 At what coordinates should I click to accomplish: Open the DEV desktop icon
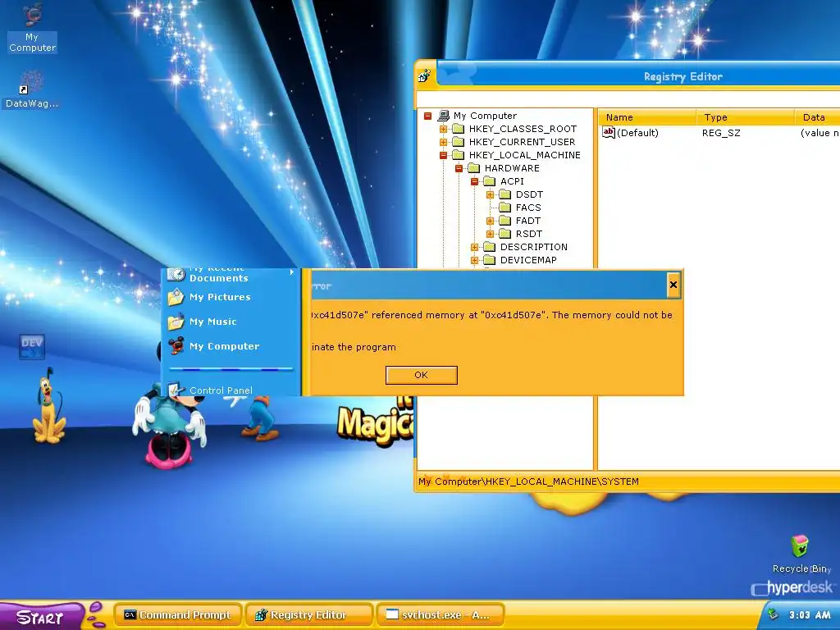point(32,347)
